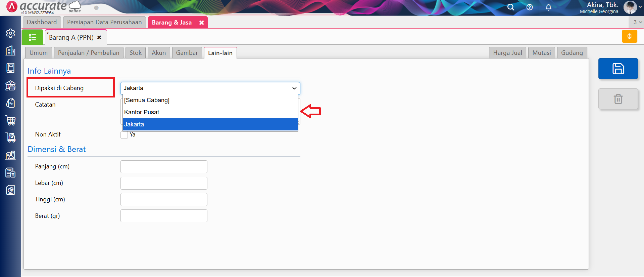Click the notification bell icon
Screen dimensions: 644x277
tap(548, 7)
